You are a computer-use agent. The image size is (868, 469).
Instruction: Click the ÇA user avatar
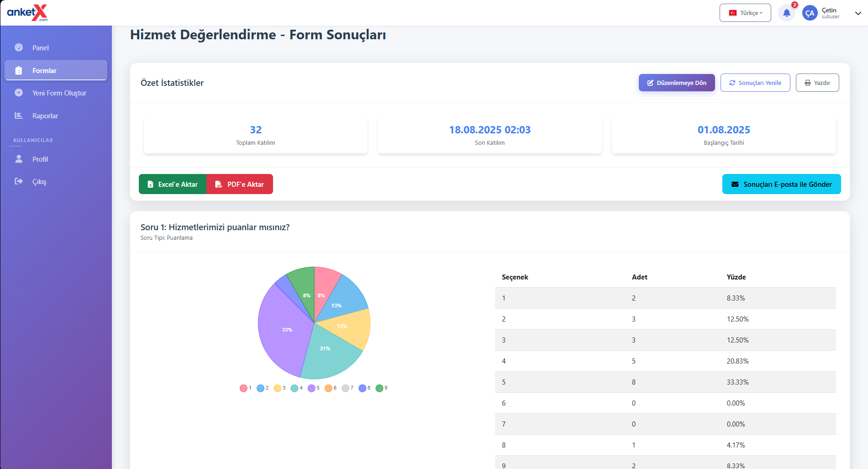point(810,13)
